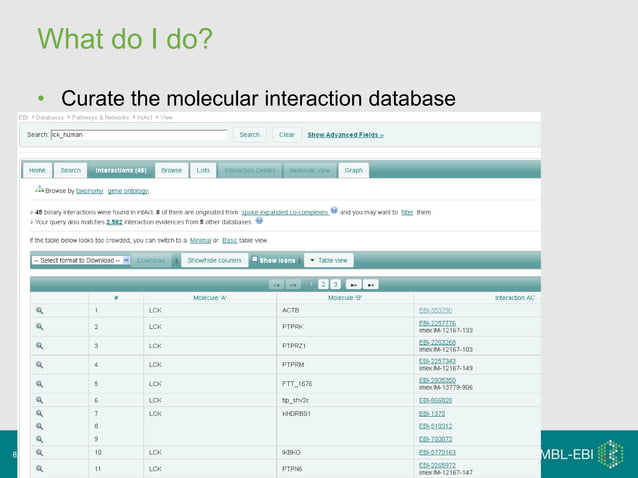Click help icon beside other databases text
Image resolution: width=638 pixels, height=478 pixels.
259,220
